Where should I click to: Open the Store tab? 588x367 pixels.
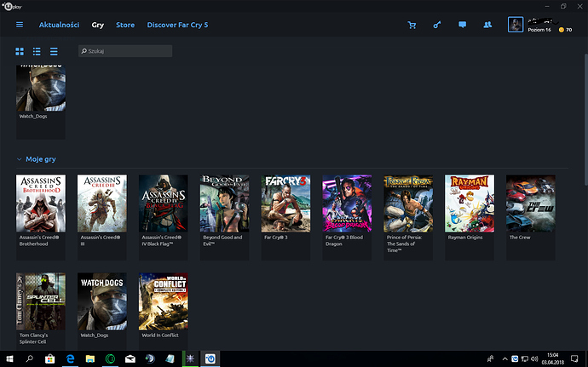[125, 25]
